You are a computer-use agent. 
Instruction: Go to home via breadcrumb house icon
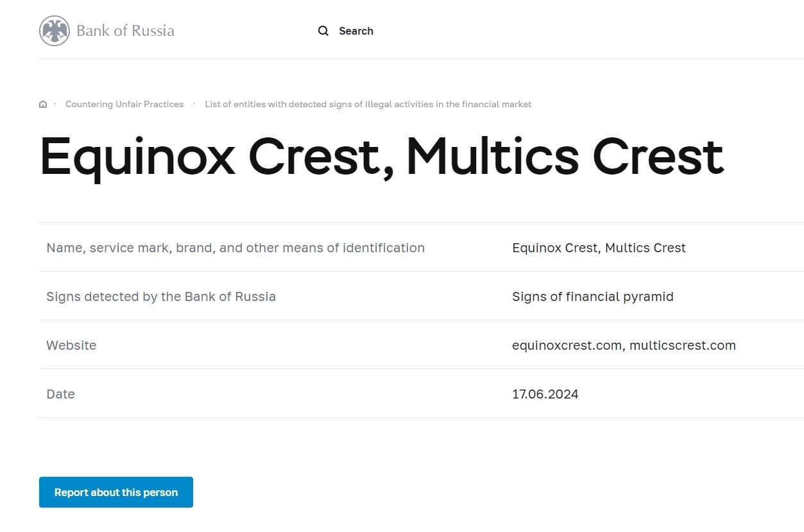pyautogui.click(x=43, y=104)
